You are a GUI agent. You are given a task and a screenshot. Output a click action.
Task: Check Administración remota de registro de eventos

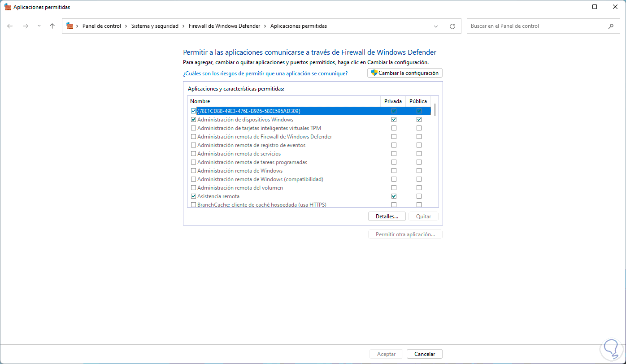point(193,145)
